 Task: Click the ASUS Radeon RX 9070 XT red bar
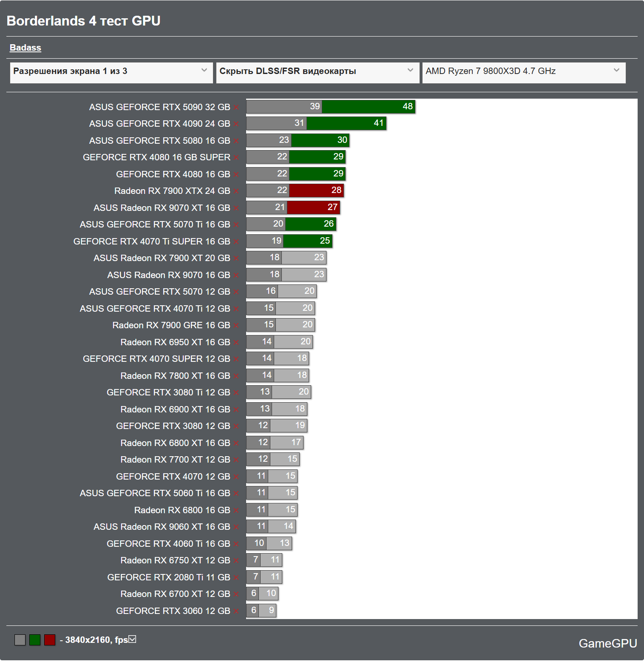[x=314, y=207]
